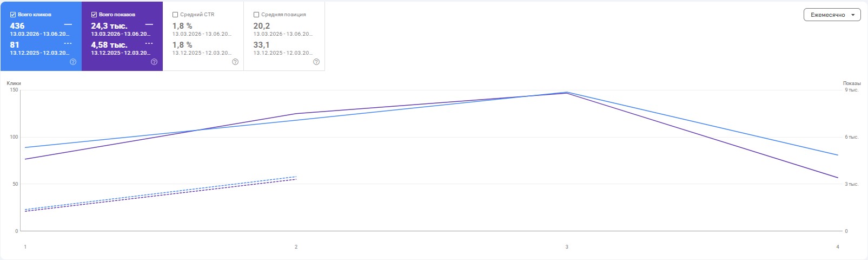
Task: Open the Ежемесячно period dropdown
Action: (x=832, y=15)
